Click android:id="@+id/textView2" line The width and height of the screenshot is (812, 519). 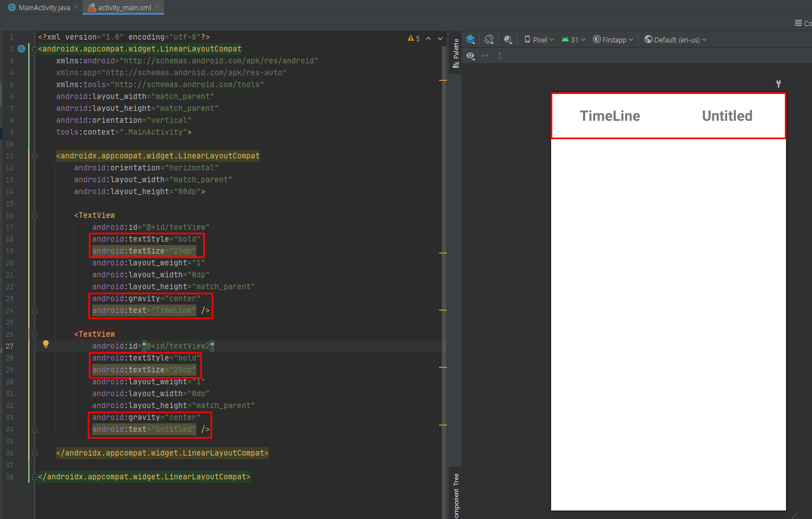(x=153, y=346)
